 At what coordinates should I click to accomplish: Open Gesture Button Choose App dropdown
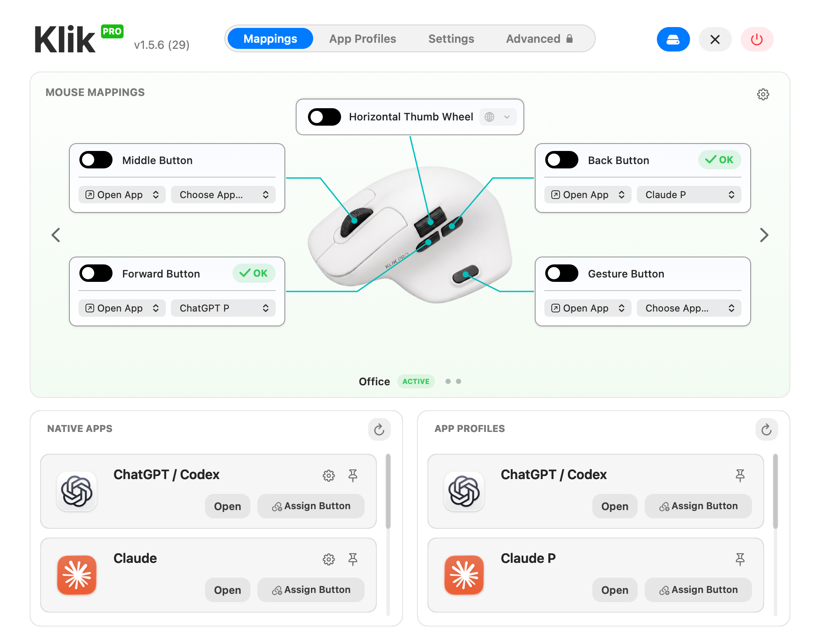coord(689,308)
